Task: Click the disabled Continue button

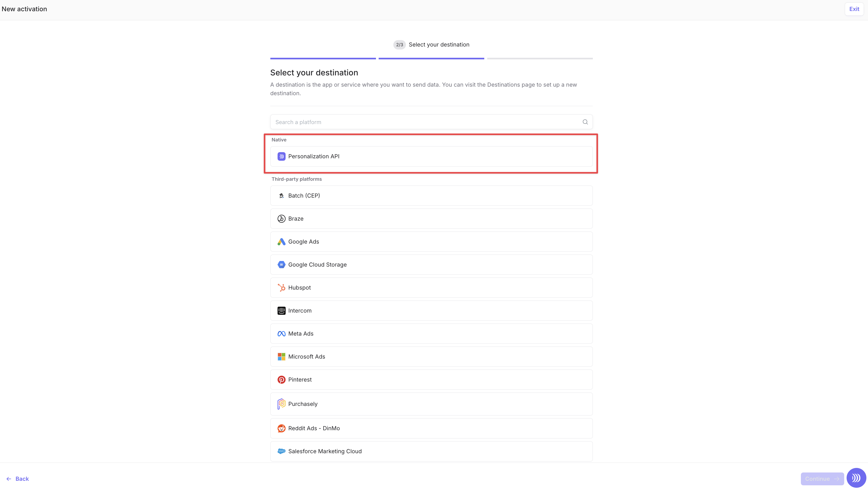Action: (822, 479)
